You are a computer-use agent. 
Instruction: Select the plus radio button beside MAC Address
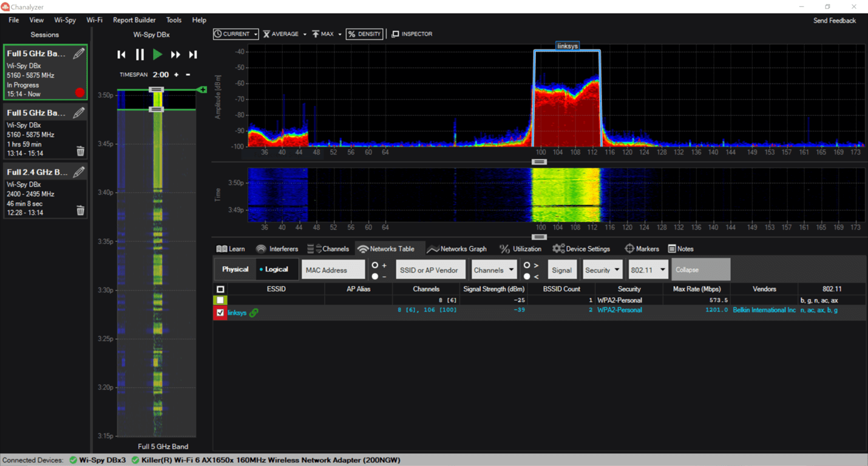375,266
